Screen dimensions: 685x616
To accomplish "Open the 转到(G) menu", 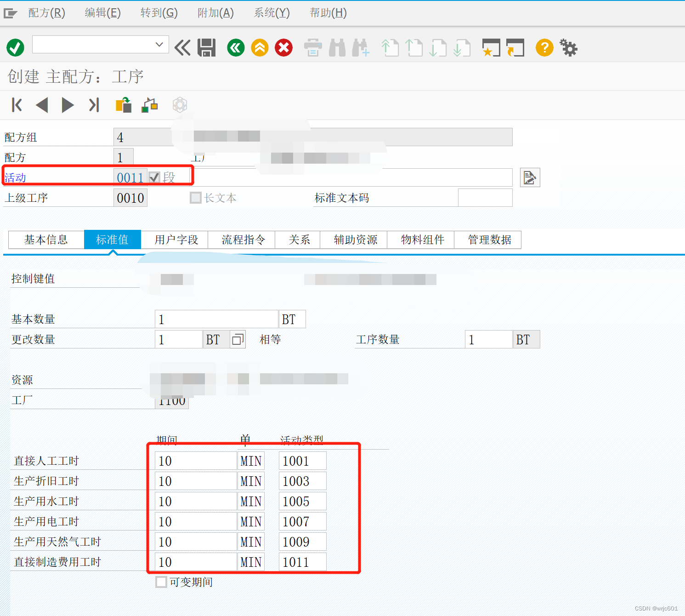I will [159, 13].
